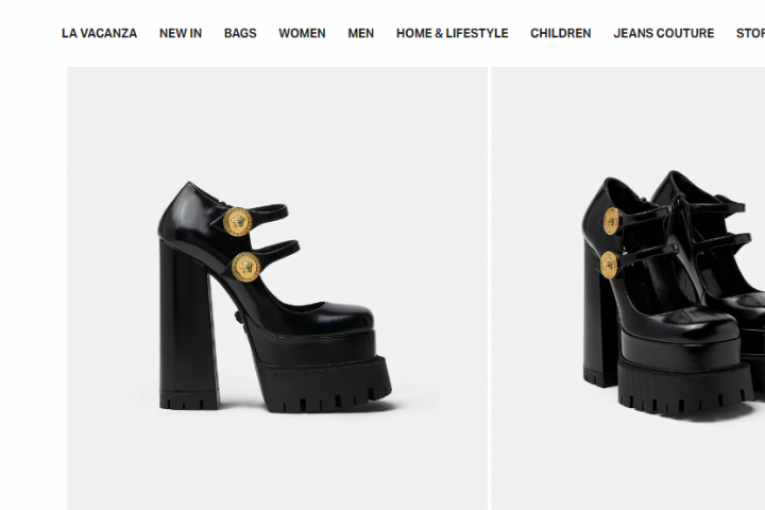This screenshot has width=765, height=510.
Task: Open the NEW IN menu
Action: tap(181, 33)
